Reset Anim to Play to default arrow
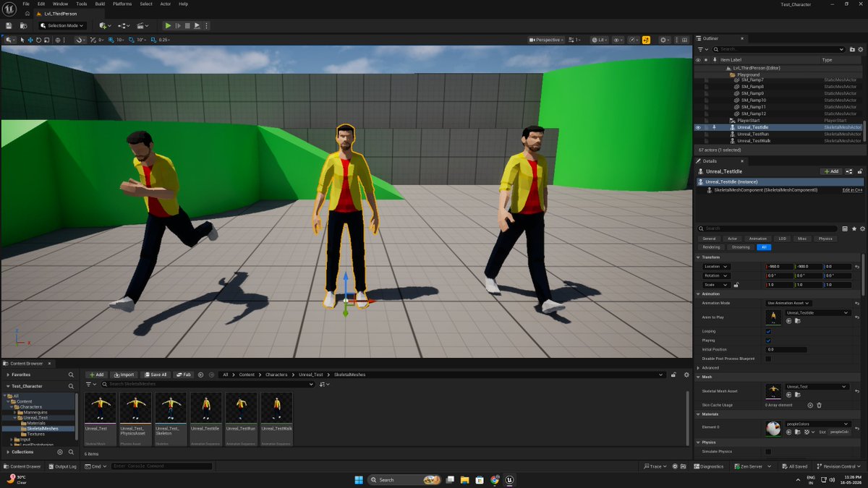Viewport: 868px width, 488px height. pyautogui.click(x=856, y=317)
